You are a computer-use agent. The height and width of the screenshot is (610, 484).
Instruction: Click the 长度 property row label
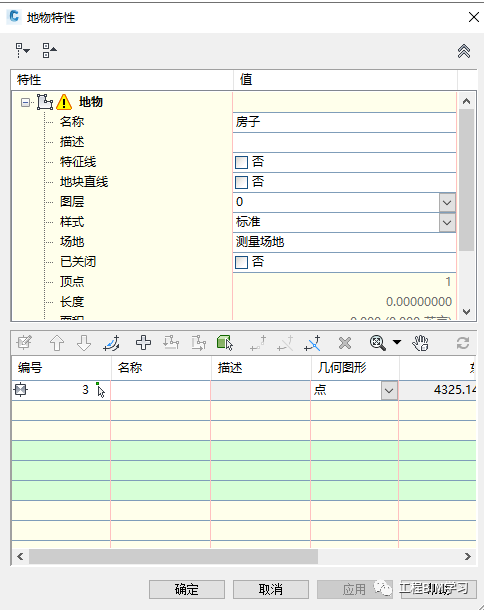(72, 302)
